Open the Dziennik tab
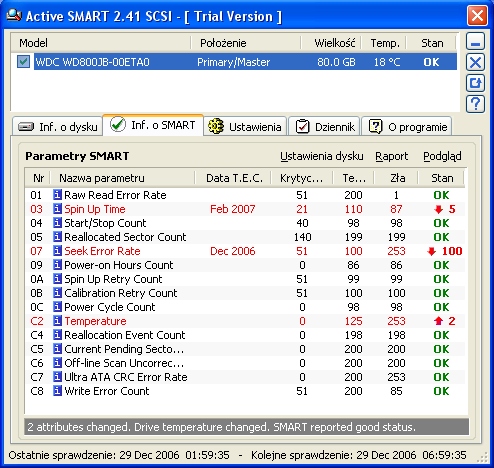 [324, 127]
